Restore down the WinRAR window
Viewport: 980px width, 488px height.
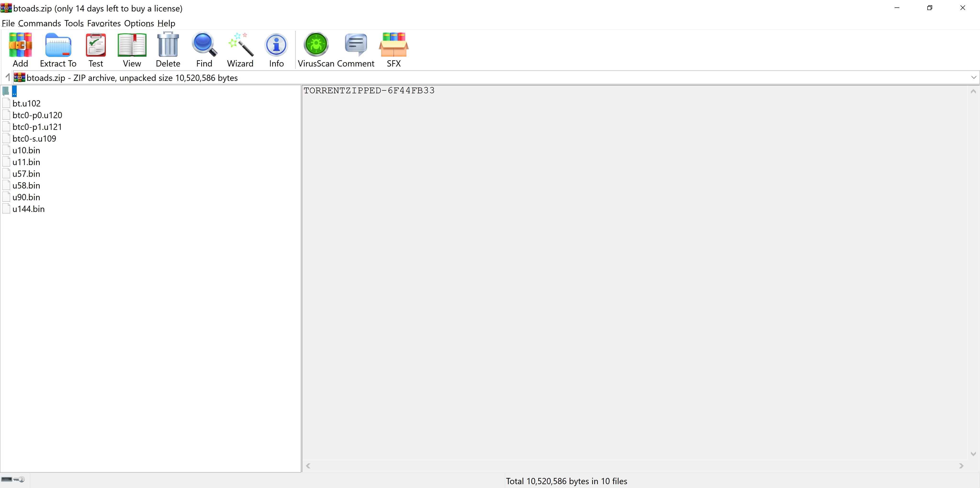coord(930,8)
